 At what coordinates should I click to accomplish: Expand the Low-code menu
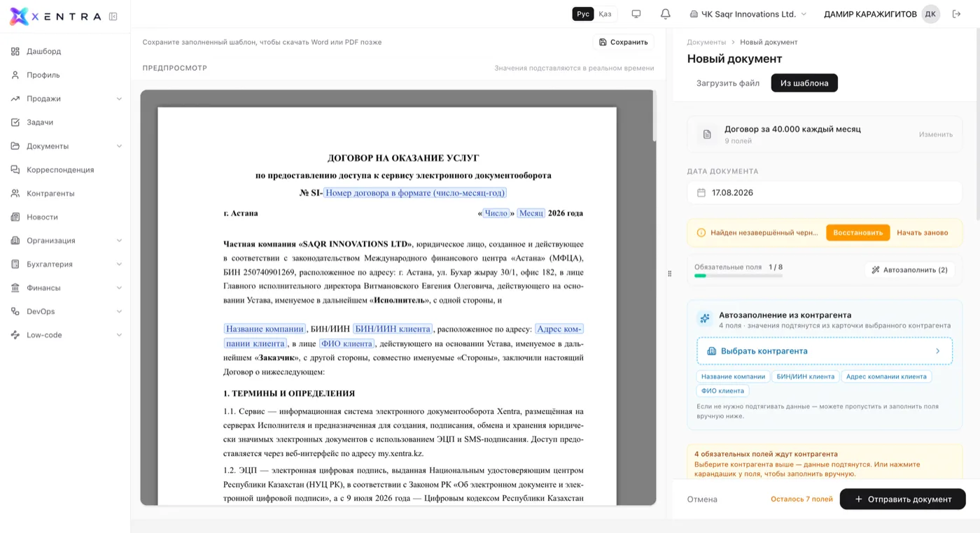(x=119, y=335)
